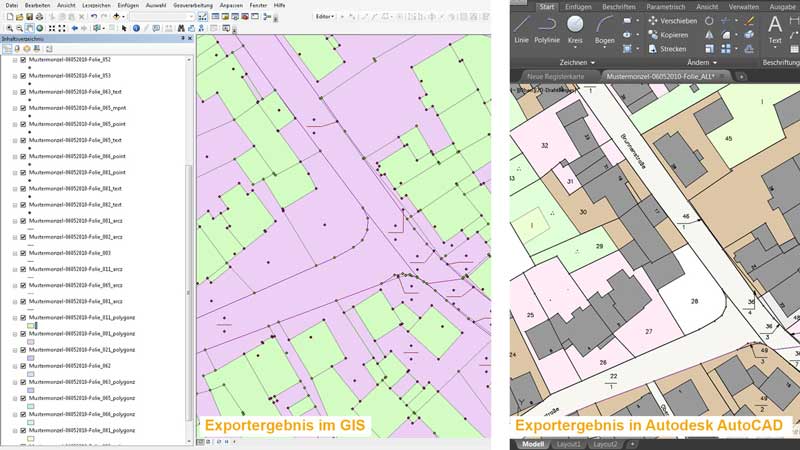Click the Full Extent globe icon

(39, 29)
